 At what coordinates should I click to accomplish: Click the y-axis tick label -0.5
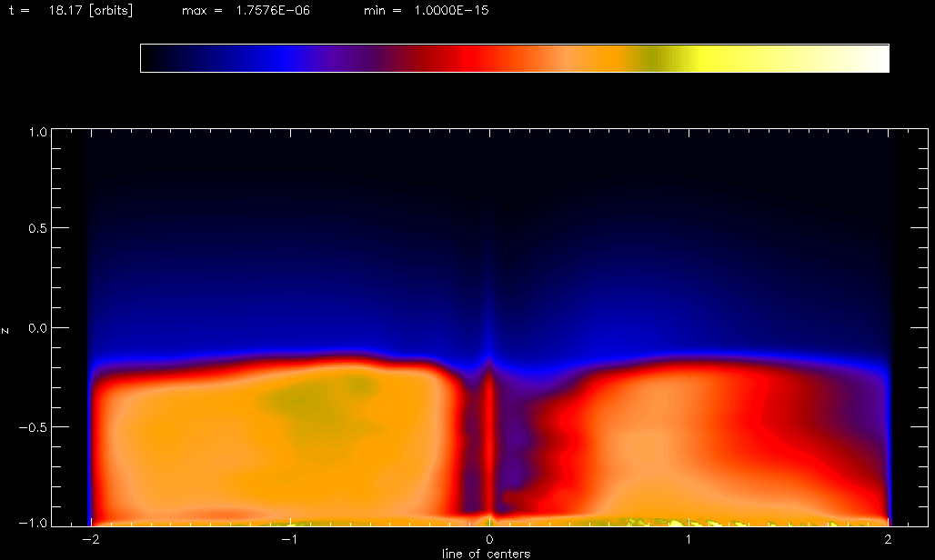click(x=33, y=427)
